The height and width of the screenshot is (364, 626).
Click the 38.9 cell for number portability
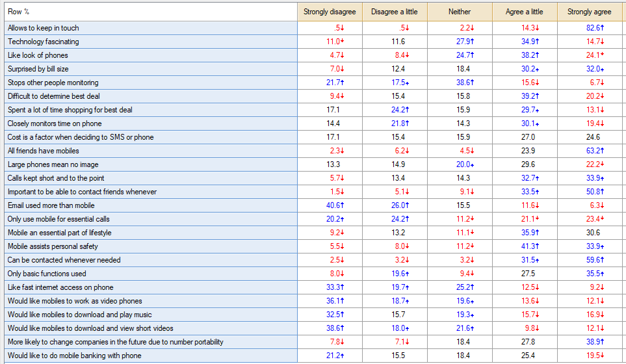(x=590, y=342)
